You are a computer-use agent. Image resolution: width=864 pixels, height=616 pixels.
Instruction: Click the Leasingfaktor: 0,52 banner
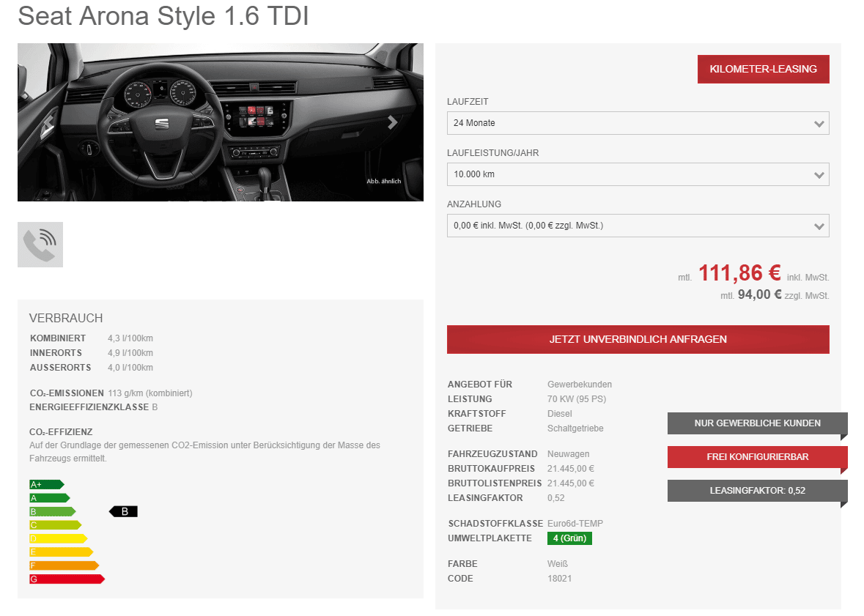[757, 490]
